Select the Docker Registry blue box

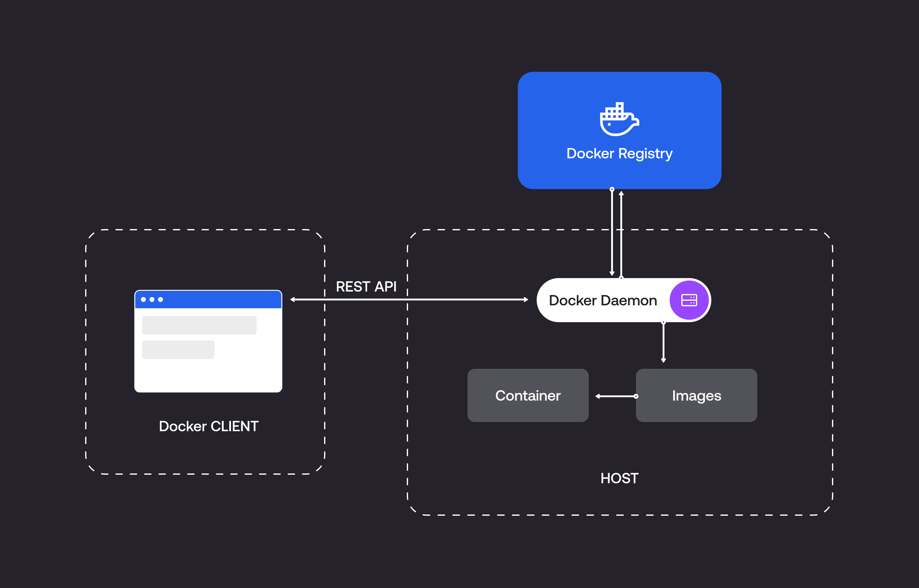click(x=619, y=130)
